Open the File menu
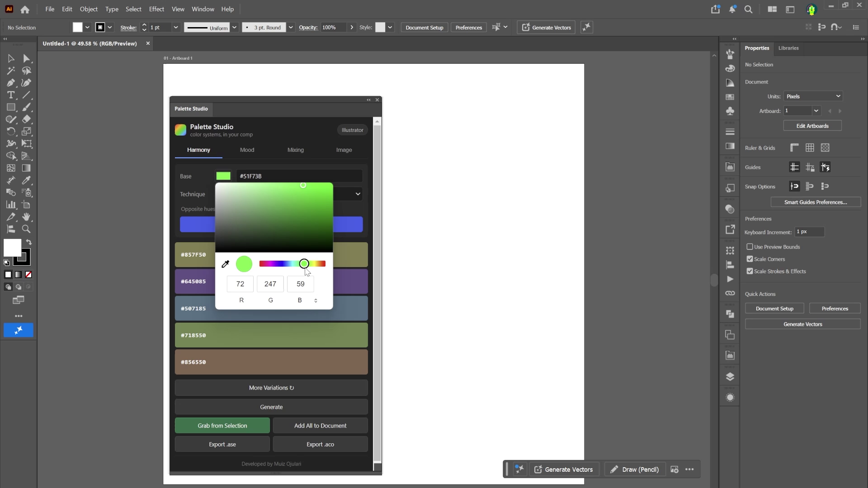 50,9
